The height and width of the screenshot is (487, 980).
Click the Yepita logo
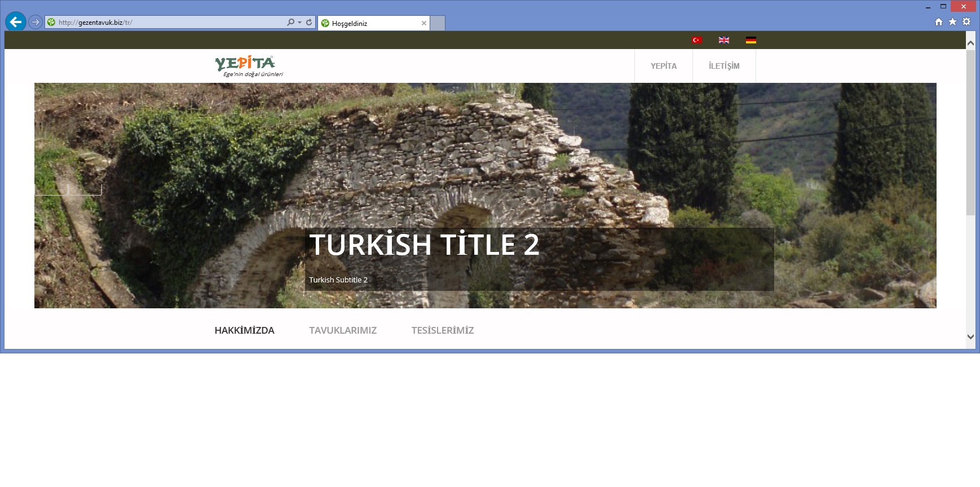click(249, 66)
